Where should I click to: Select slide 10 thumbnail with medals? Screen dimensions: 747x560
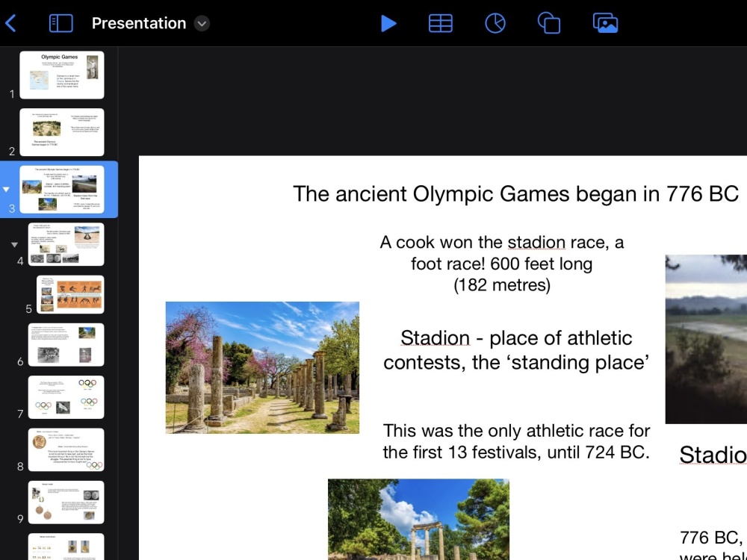tap(66, 547)
